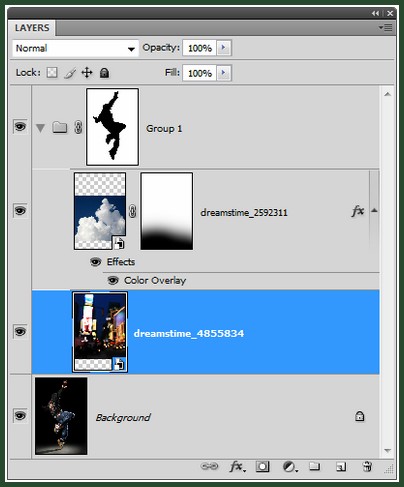Select Background layer dancer thumbnail
The image size is (404, 487).
(x=61, y=416)
